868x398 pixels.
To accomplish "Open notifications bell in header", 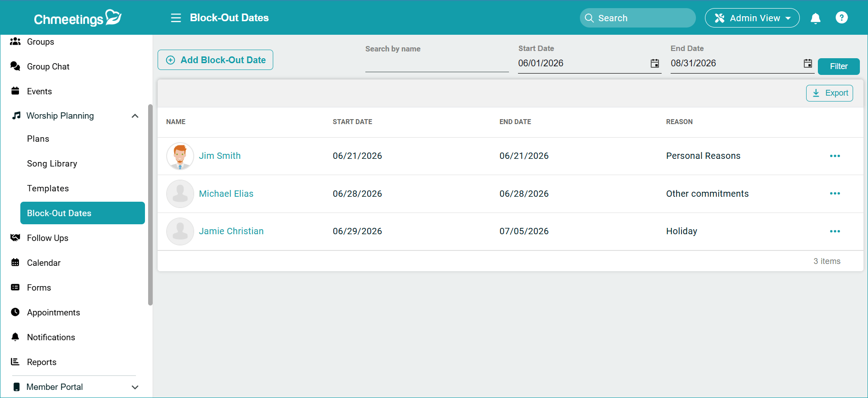I will tap(816, 18).
